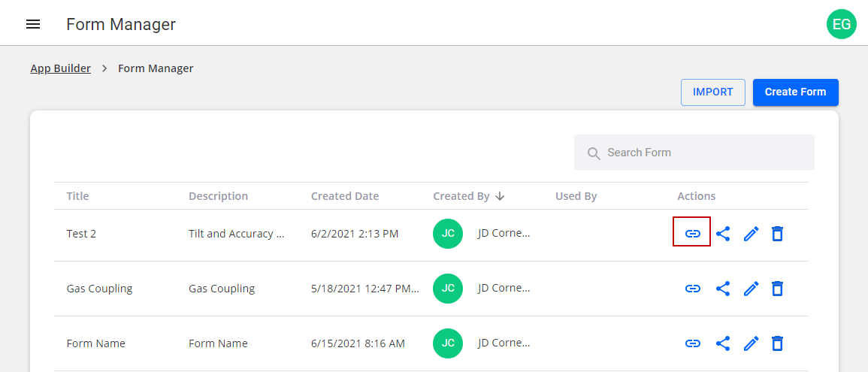Share the Test 2 form
This screenshot has width=868, height=372.
[x=723, y=234]
